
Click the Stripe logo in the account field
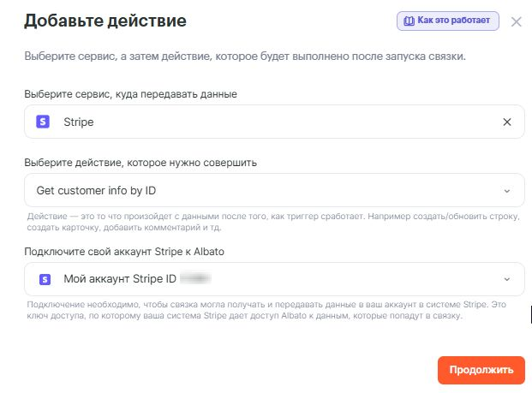(x=44, y=279)
